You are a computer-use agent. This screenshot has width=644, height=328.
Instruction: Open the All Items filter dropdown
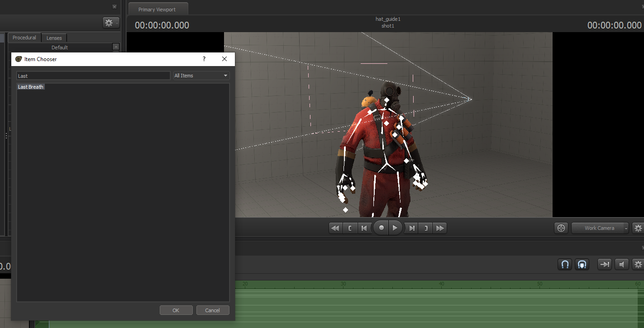click(201, 76)
